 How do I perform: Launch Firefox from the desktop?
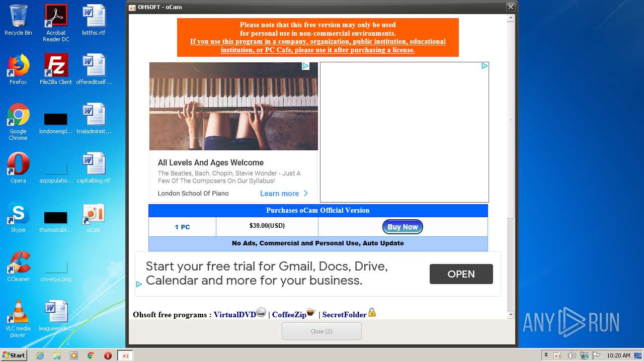(x=18, y=69)
